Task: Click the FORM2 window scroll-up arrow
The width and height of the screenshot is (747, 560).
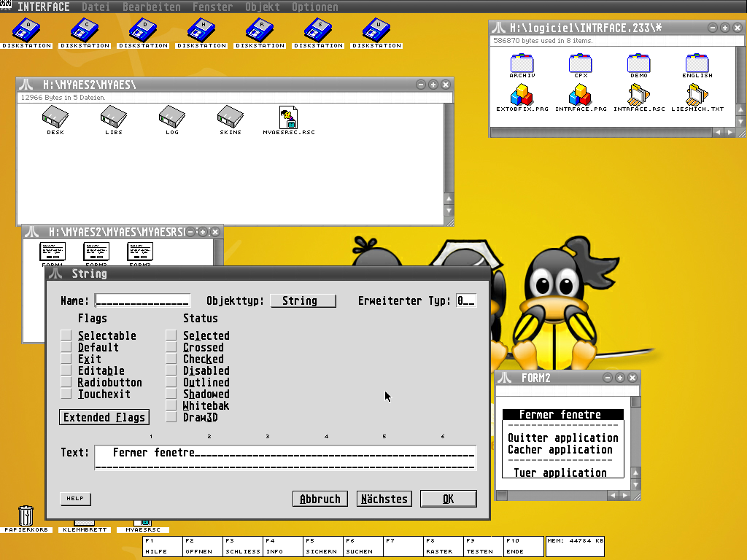Action: point(635,472)
